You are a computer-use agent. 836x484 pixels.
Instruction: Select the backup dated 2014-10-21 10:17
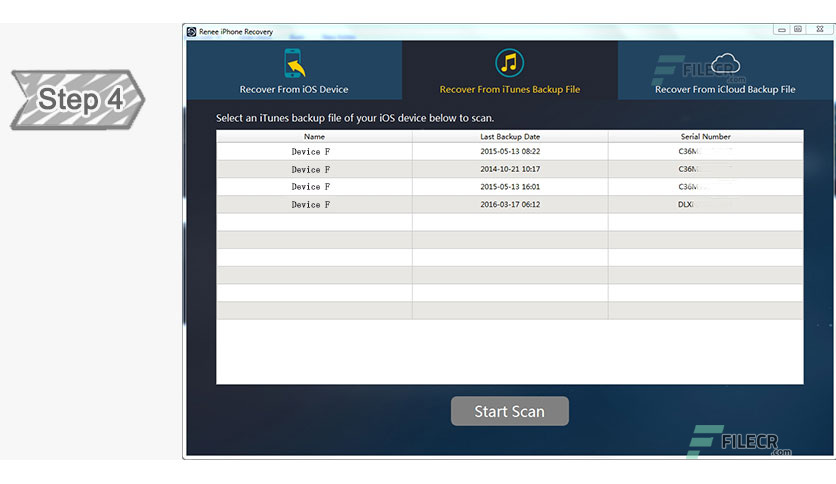click(x=510, y=169)
